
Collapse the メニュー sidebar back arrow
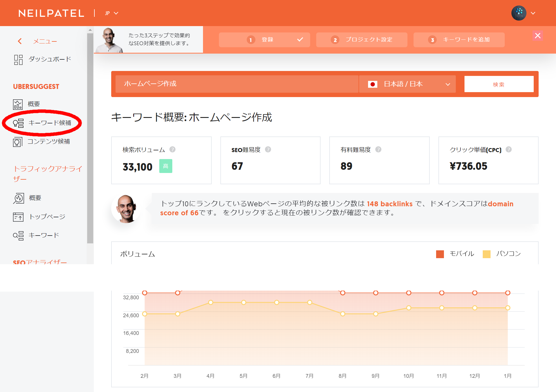coord(20,41)
